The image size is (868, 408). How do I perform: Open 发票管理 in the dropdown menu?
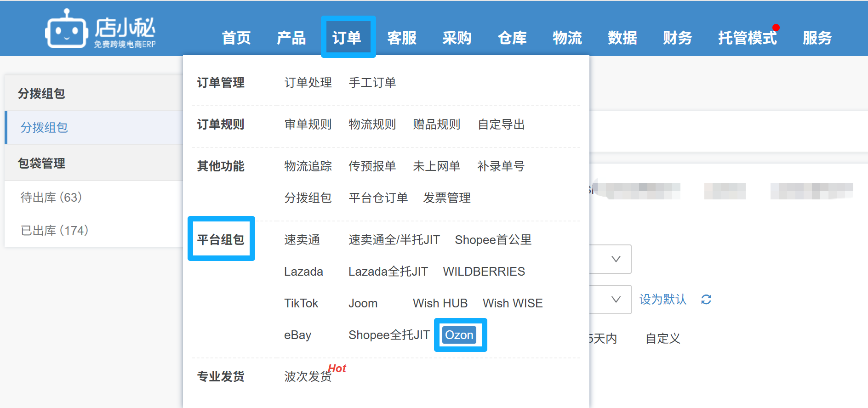[447, 198]
